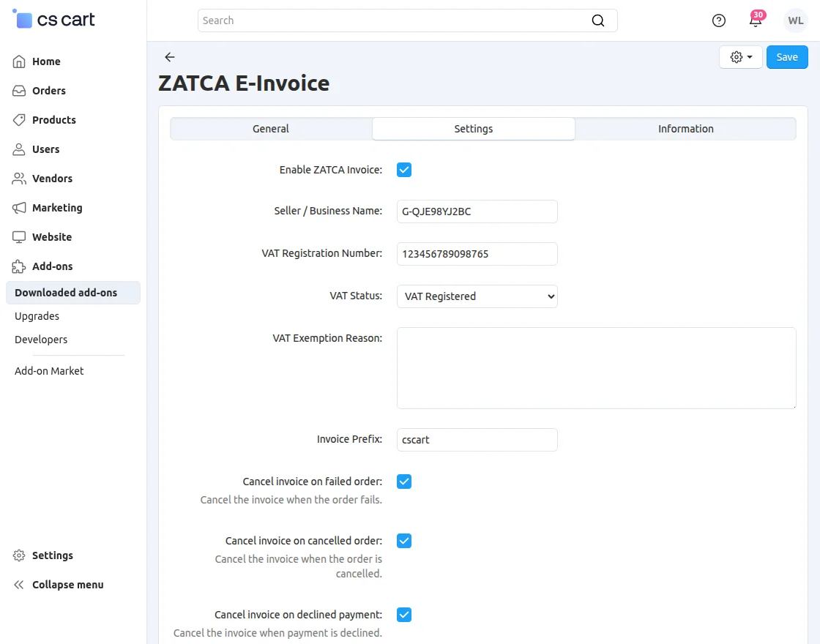820x644 pixels.
Task: Go back using the back arrow
Action: point(169,57)
